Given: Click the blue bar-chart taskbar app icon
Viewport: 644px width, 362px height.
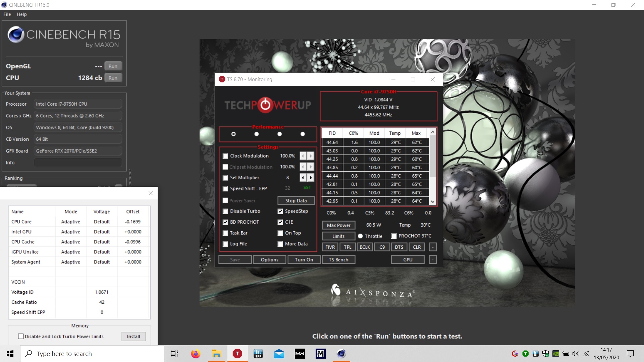Looking at the screenshot, I should tap(258, 354).
